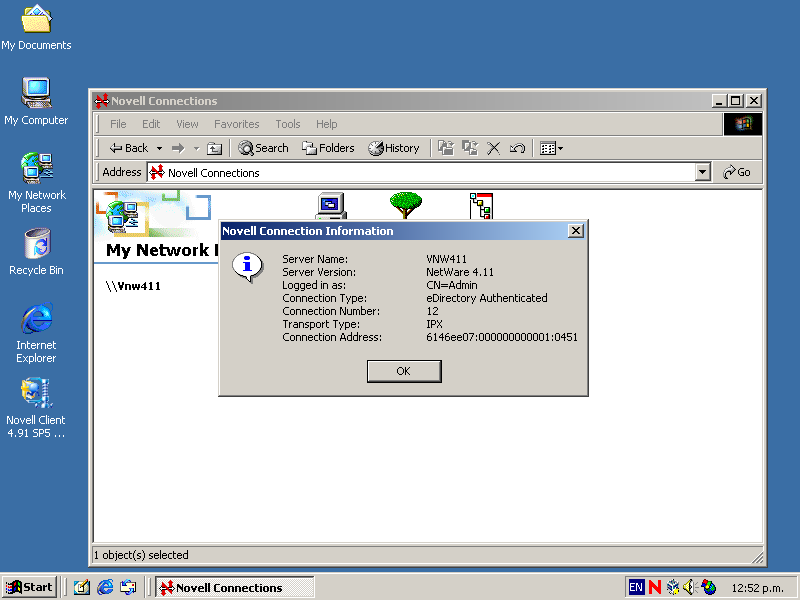The width and height of the screenshot is (800, 600).
Task: Maximize the Novell Connections window
Action: tap(736, 101)
